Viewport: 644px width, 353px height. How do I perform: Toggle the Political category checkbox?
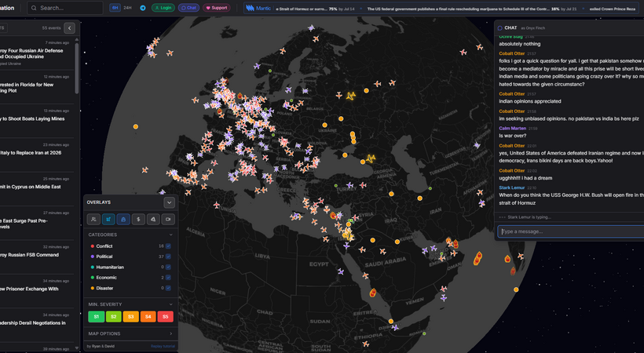168,257
